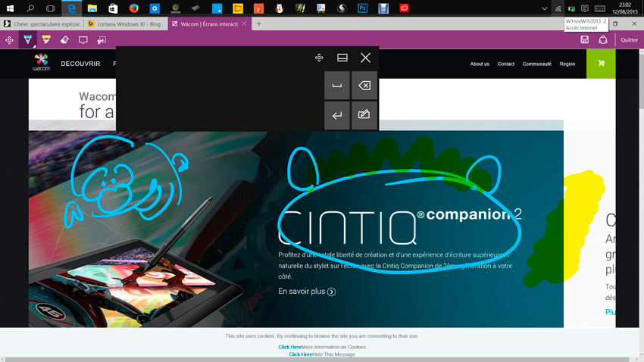Click the Wacom logo

42,63
